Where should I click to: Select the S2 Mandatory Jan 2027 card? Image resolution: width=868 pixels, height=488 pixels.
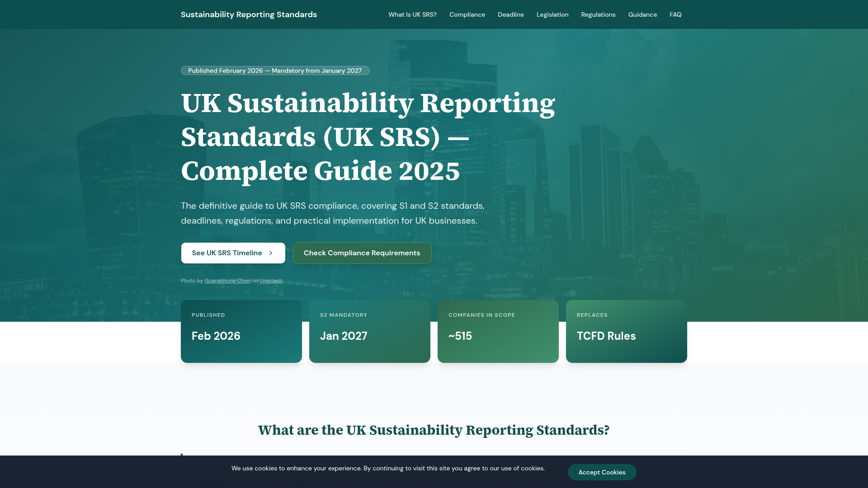tap(370, 331)
